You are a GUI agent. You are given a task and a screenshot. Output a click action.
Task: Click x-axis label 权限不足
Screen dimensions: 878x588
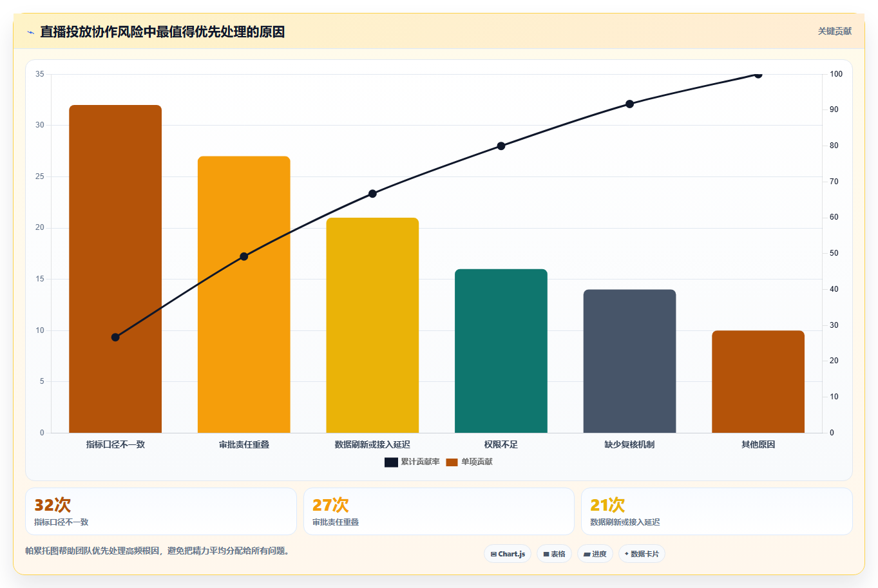pyautogui.click(x=501, y=444)
